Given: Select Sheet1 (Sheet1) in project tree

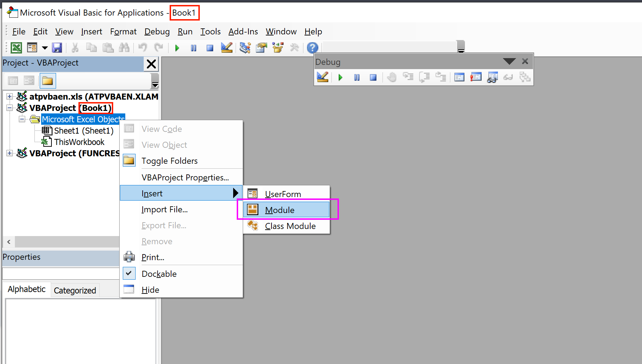Looking at the screenshot, I should coord(84,130).
